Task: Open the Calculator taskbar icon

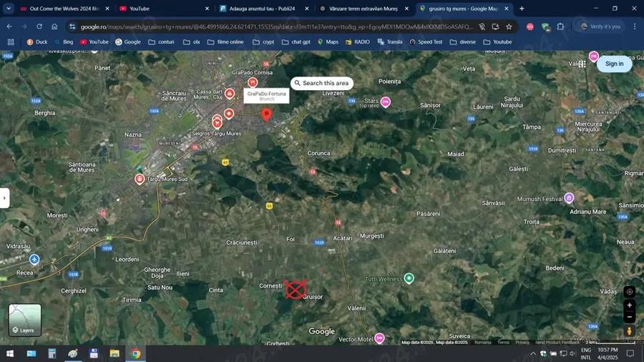Action: pos(52,353)
